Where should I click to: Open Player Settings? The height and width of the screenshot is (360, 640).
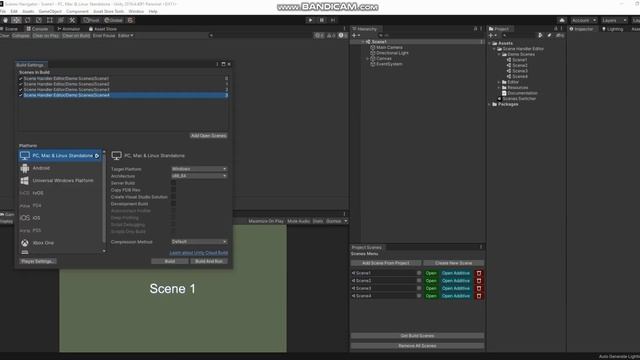pos(38,261)
